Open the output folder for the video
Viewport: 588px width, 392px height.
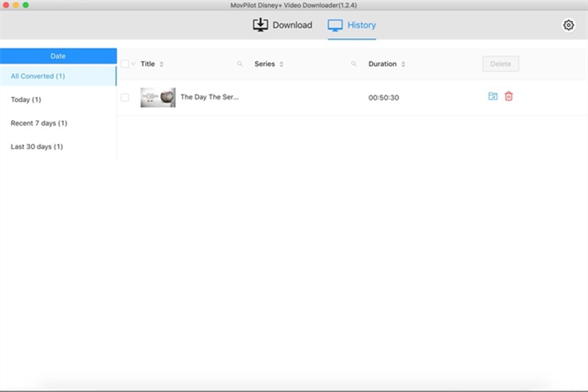point(493,97)
